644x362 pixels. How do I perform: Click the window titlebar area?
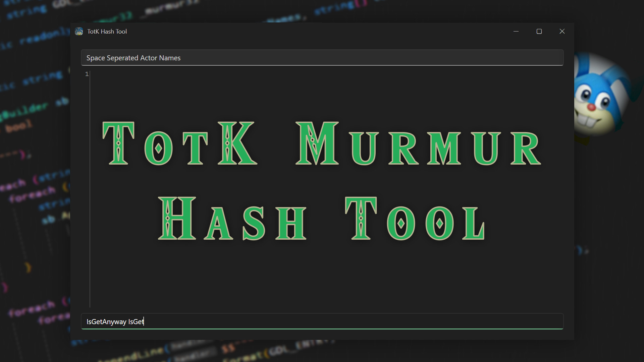click(302, 31)
